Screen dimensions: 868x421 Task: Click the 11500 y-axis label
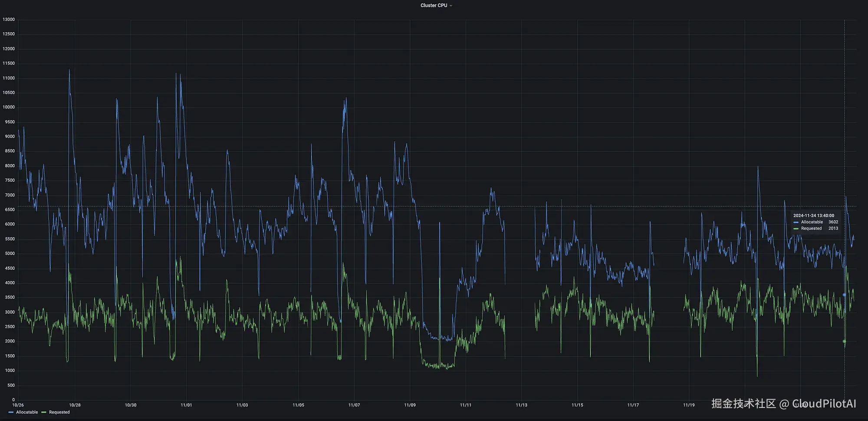coord(9,63)
